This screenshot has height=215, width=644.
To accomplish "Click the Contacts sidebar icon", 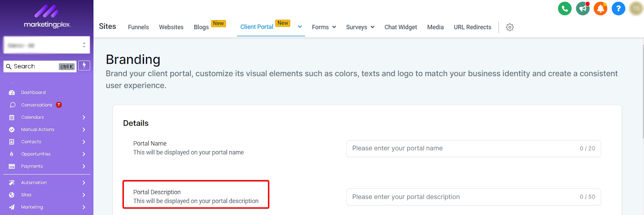I will click(x=12, y=142).
